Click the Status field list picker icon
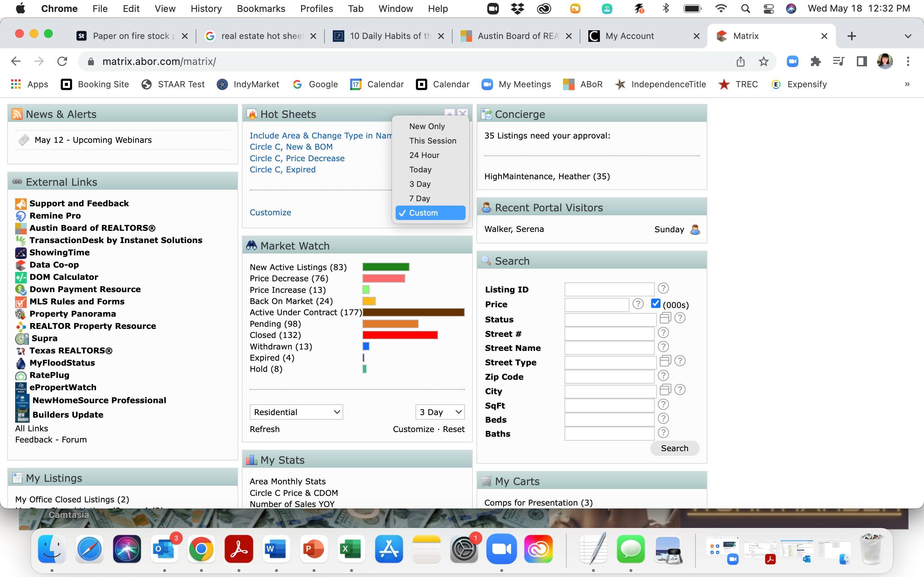The width and height of the screenshot is (924, 577). tap(665, 318)
